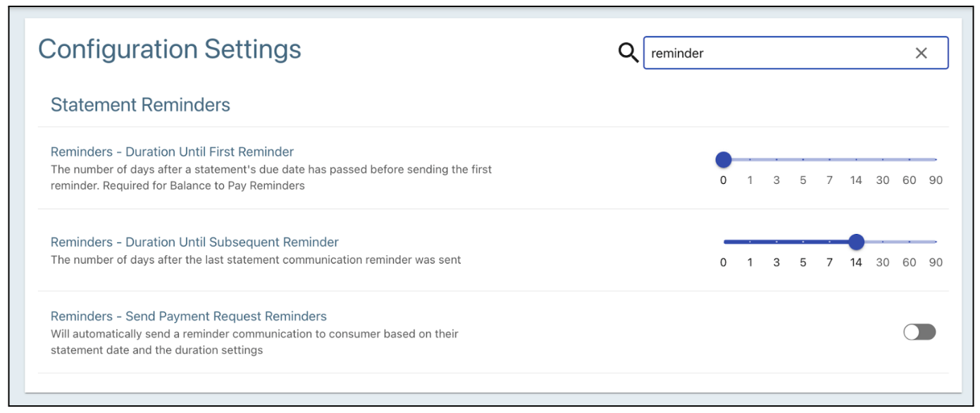Set First Reminder slider to 14

[856, 160]
